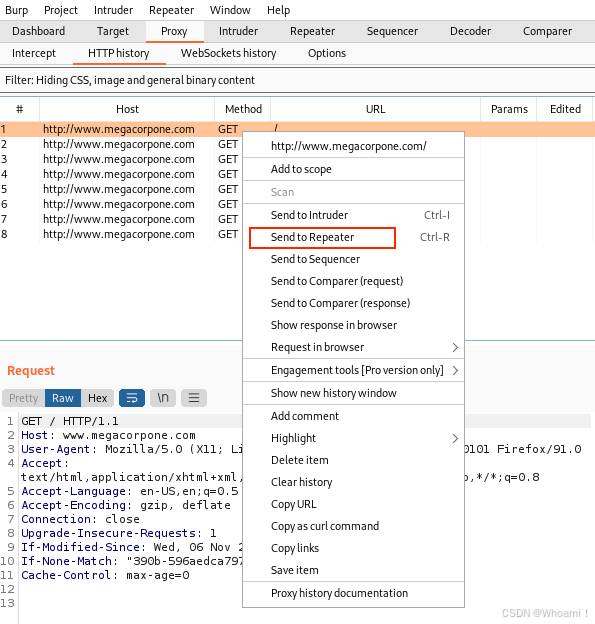The width and height of the screenshot is (595, 624).
Task: Switch to the Target tab
Action: coord(113,31)
